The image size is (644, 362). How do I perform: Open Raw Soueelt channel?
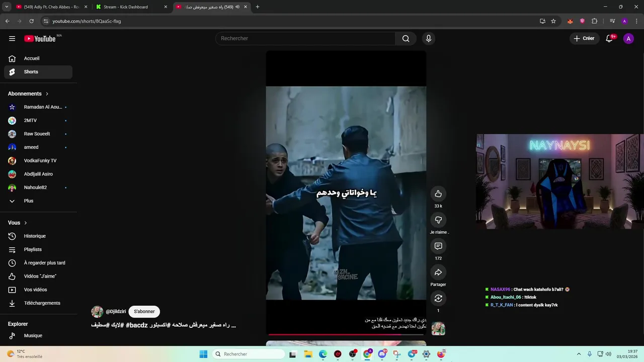click(x=38, y=134)
